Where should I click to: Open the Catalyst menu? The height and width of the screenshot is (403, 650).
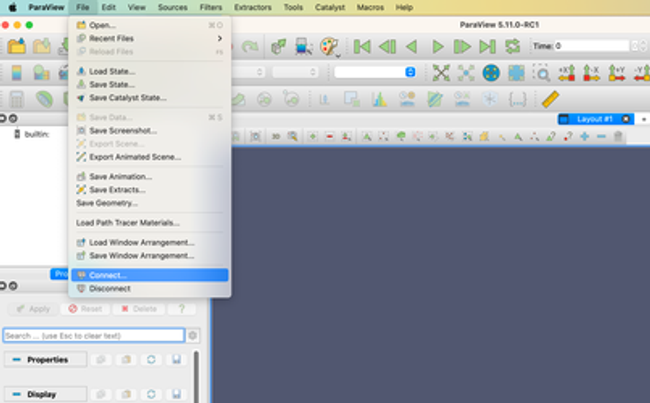(x=330, y=7)
